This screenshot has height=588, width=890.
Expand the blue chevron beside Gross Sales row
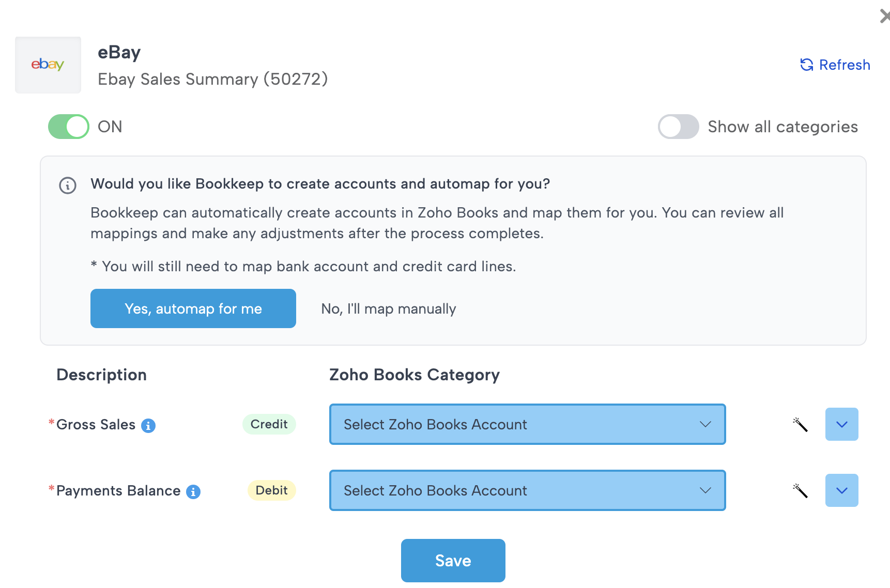(841, 424)
